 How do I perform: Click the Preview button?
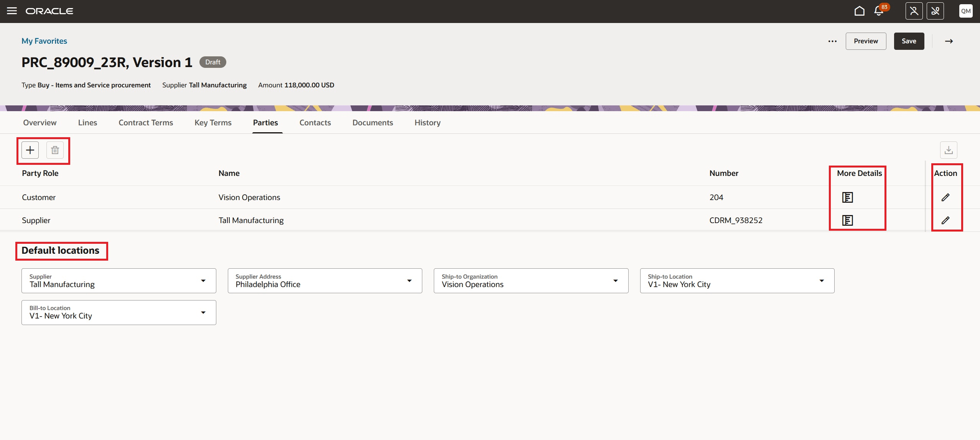pyautogui.click(x=866, y=41)
